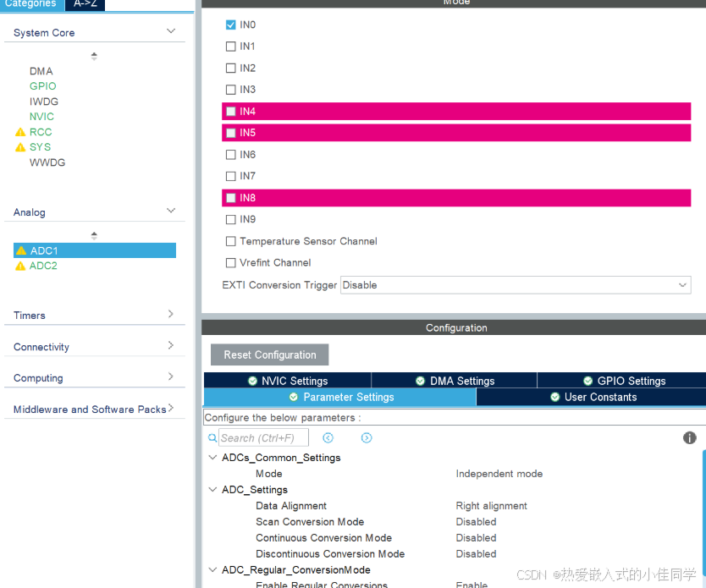Enable Vrefint Channel checkbox
Image resolution: width=706 pixels, height=588 pixels.
pyautogui.click(x=230, y=262)
